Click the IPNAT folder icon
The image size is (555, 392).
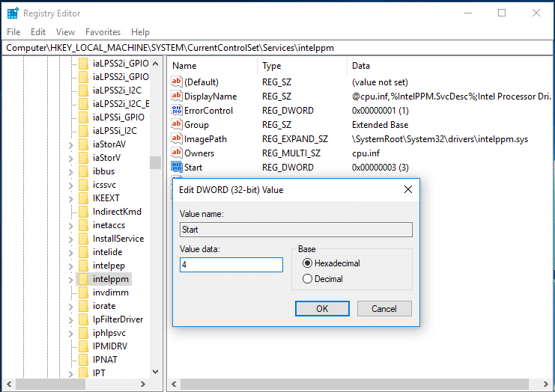click(84, 360)
